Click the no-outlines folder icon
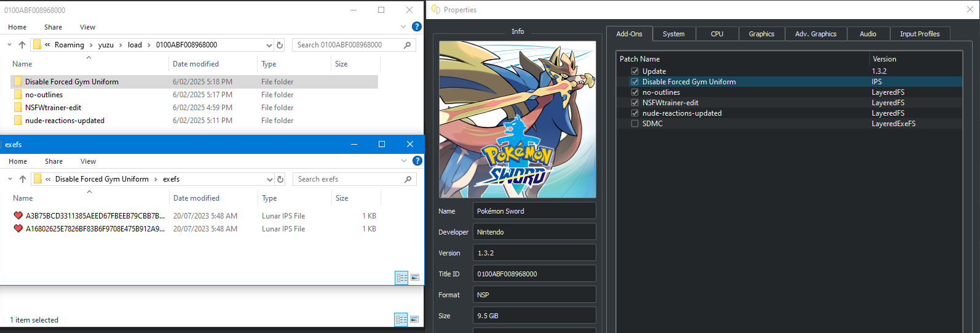The height and width of the screenshot is (333, 980). click(x=18, y=94)
